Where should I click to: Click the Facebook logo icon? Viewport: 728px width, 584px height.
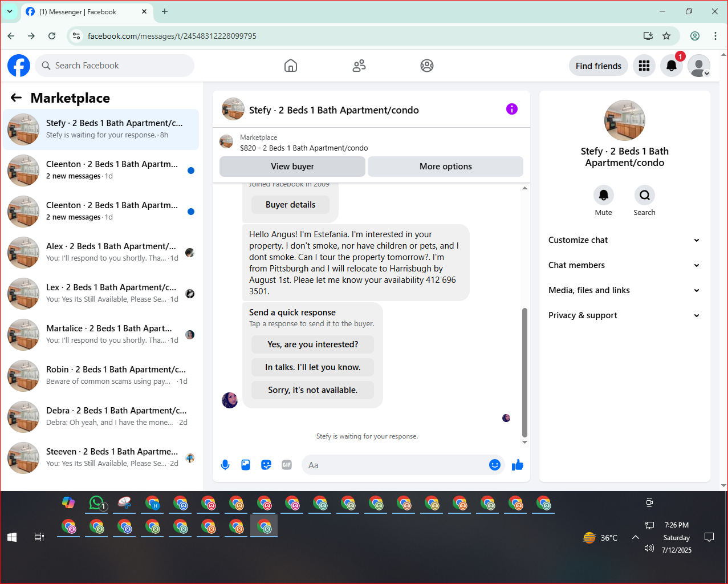tap(19, 66)
